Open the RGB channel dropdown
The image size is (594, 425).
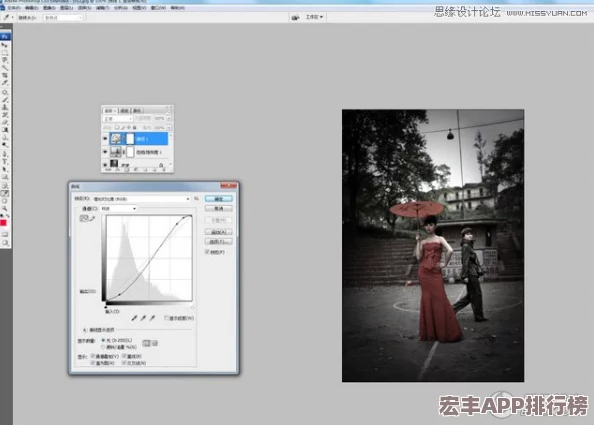118,208
